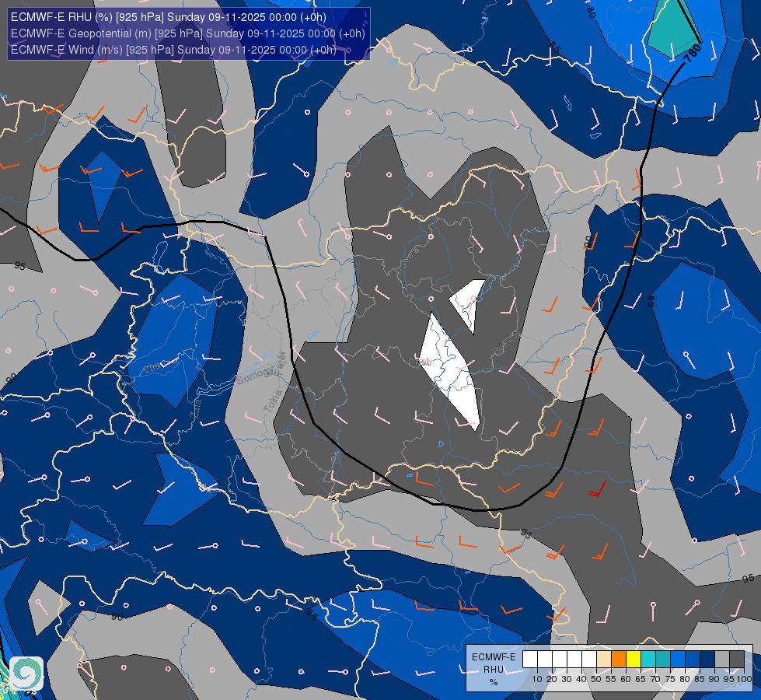Pick the light gray 90-95 legend swatch
Viewport: 761px width, 700px height.
point(722,660)
